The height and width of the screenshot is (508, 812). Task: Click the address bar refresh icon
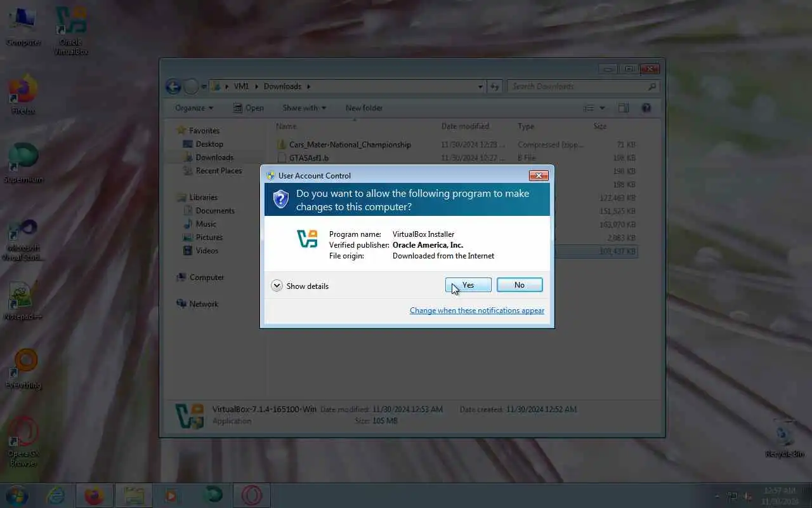click(495, 86)
